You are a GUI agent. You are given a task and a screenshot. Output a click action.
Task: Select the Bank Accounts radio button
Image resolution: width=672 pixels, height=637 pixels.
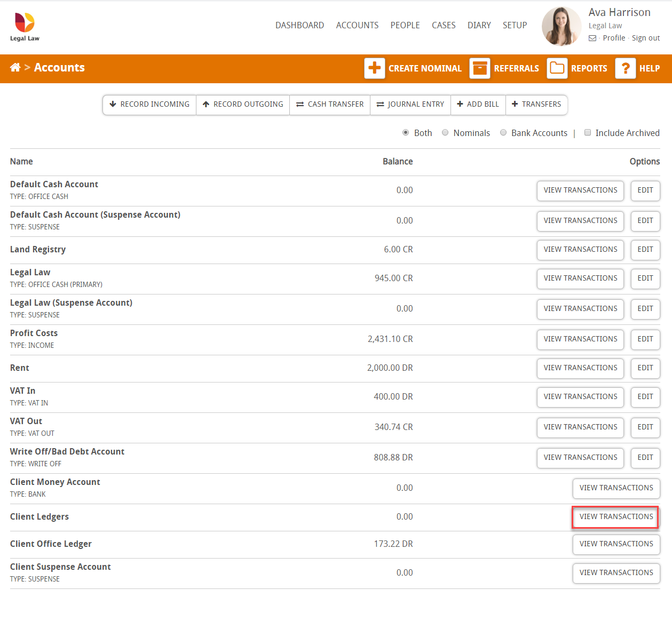pos(503,132)
